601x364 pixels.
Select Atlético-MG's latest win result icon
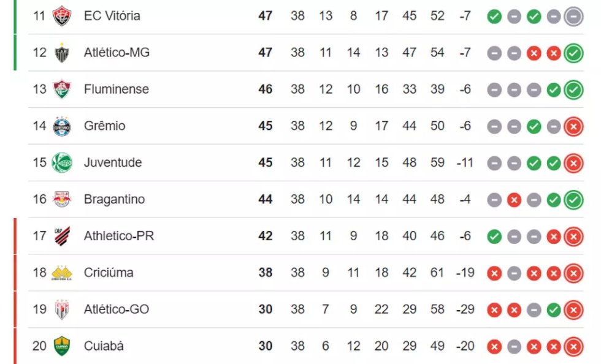[x=573, y=53]
